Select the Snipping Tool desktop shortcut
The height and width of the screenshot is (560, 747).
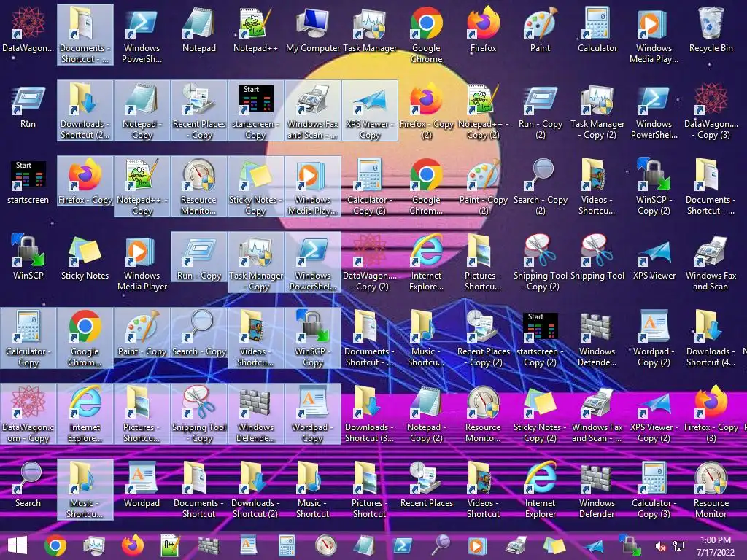pyautogui.click(x=597, y=257)
